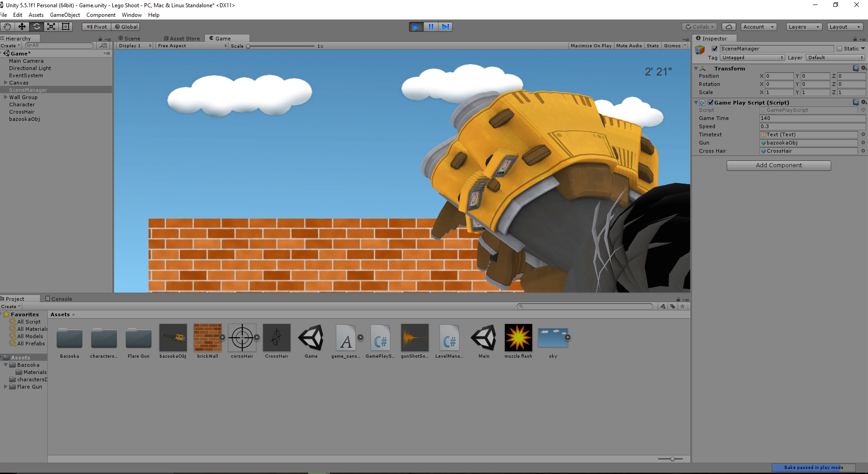Pick object for Timetext field
The width and height of the screenshot is (868, 474).
863,135
